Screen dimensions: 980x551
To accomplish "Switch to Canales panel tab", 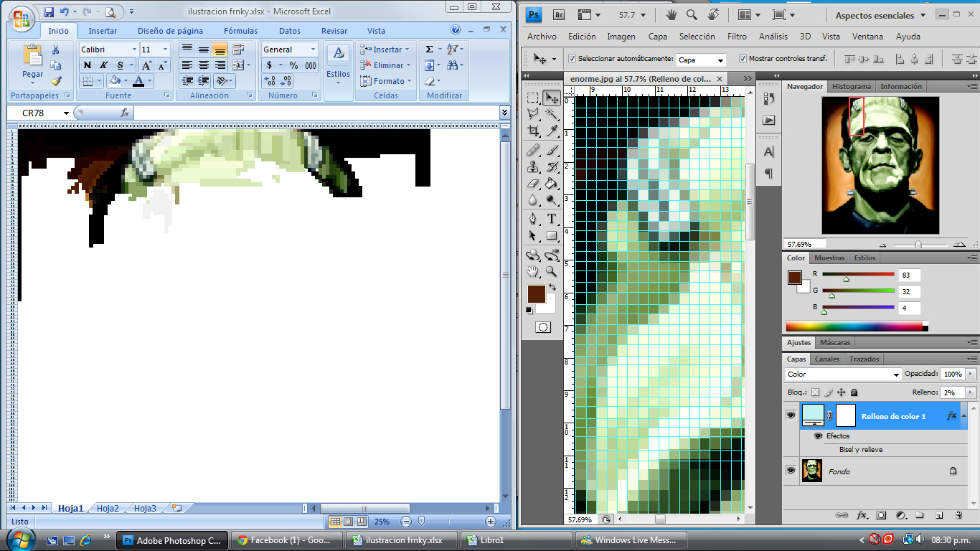I will (827, 359).
